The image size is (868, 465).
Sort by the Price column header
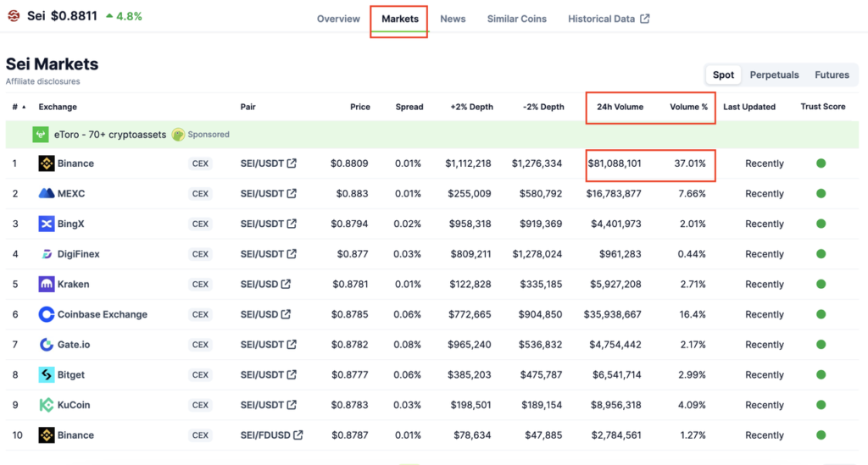359,107
